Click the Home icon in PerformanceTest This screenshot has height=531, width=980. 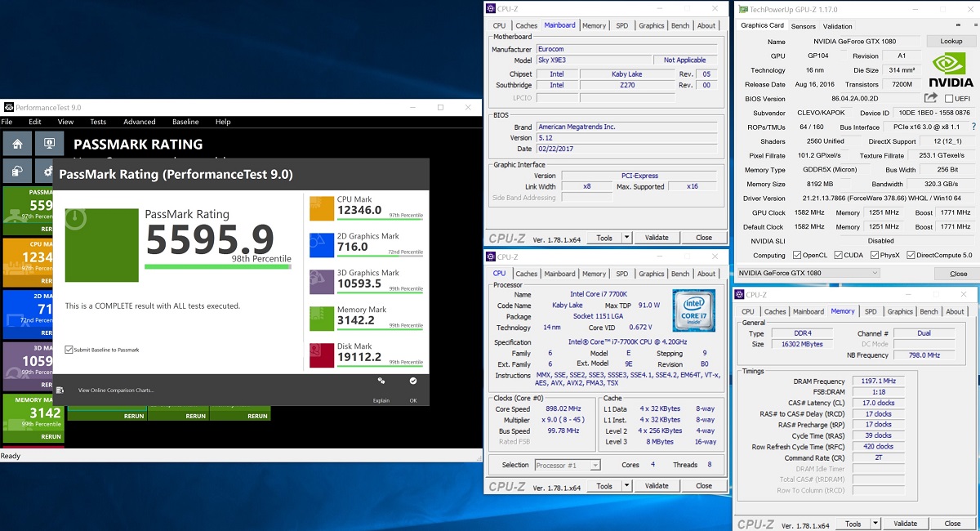[x=17, y=145]
